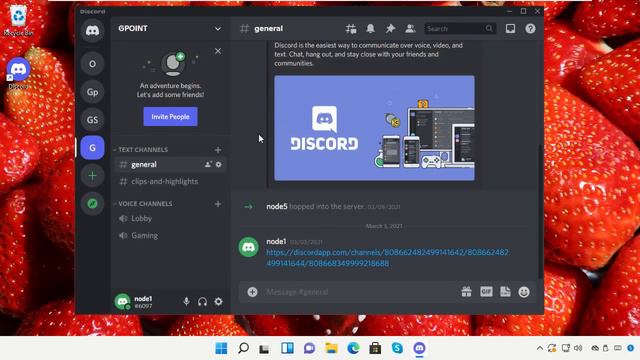The image size is (640, 360).
Task: Launch Microsoft Edge from taskbar
Action: pos(353,348)
